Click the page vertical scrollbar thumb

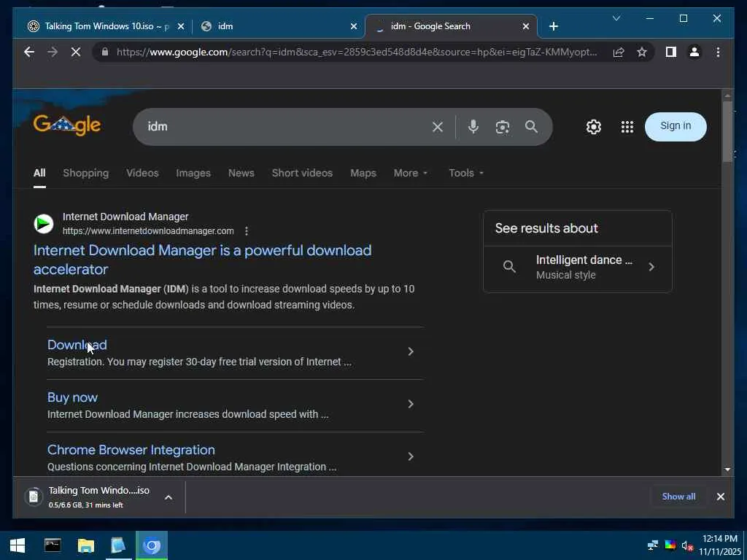click(x=727, y=131)
